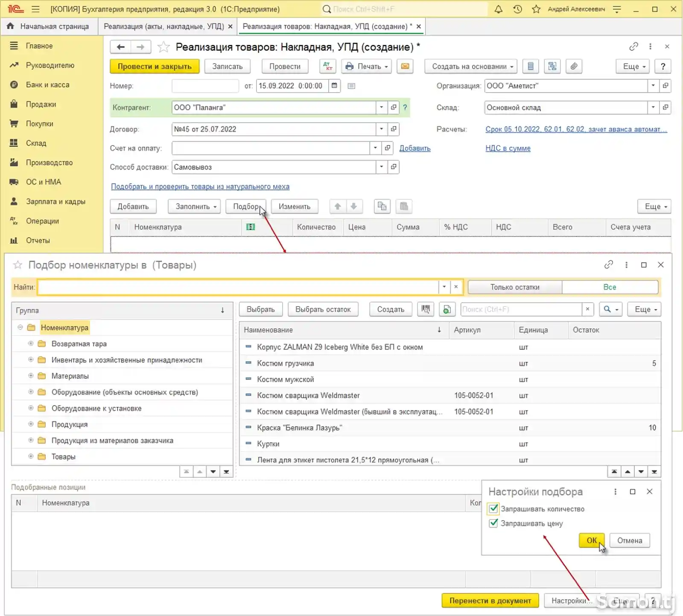Viewport: 683px width, 616px height.
Task: Click the НДС в сумме link
Action: (x=508, y=148)
